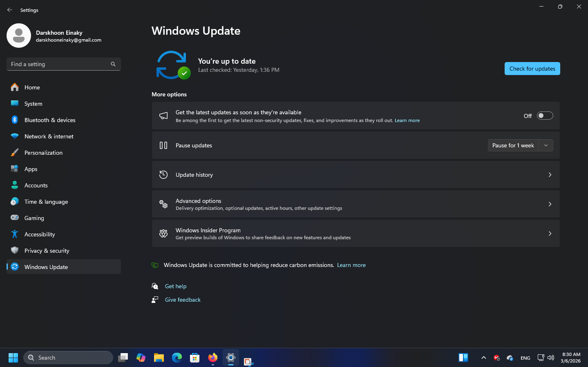Toggle Get the latest updates switch

545,116
